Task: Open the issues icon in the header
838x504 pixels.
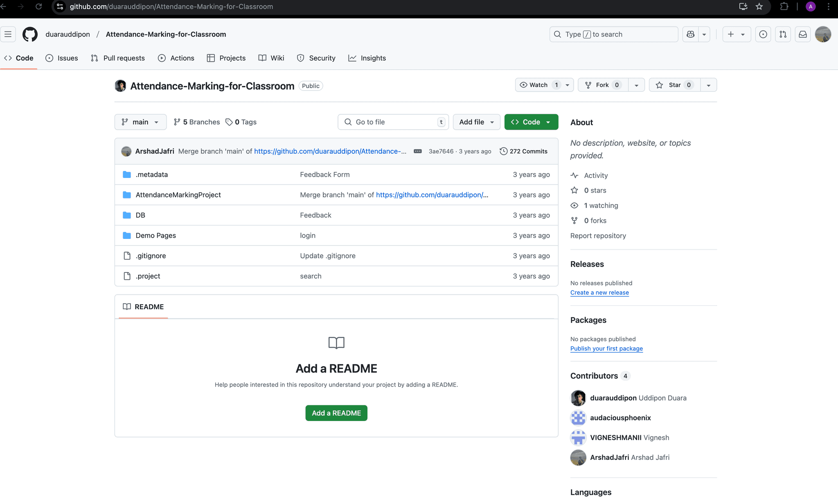Action: 763,34
